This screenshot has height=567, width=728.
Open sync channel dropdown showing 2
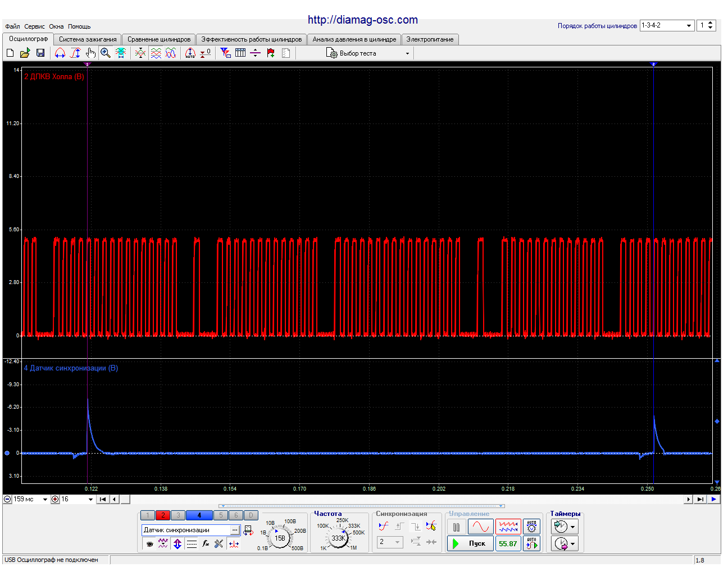click(x=390, y=542)
